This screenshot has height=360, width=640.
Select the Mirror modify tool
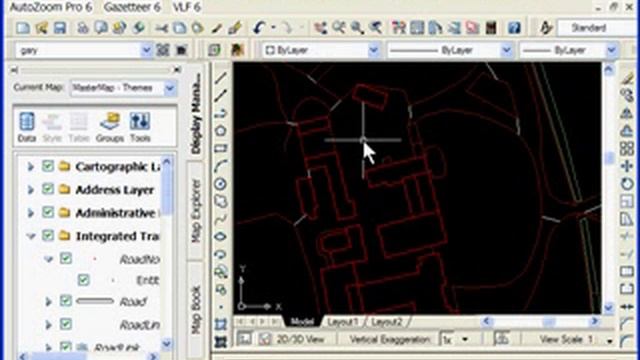pos(627,113)
